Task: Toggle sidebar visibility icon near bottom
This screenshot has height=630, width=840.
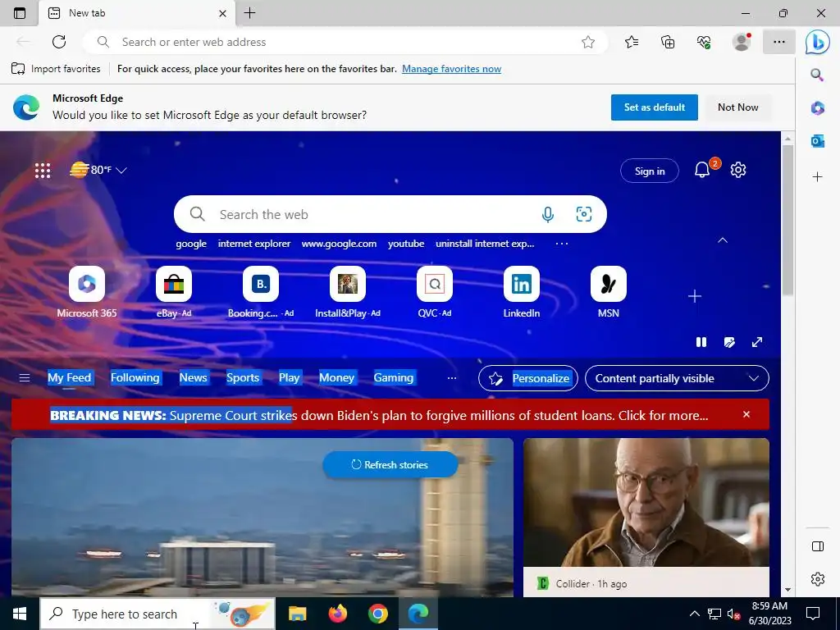Action: pos(818,546)
